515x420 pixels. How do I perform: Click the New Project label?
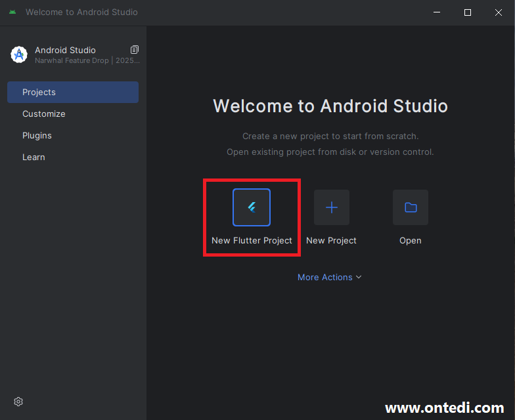(x=331, y=240)
